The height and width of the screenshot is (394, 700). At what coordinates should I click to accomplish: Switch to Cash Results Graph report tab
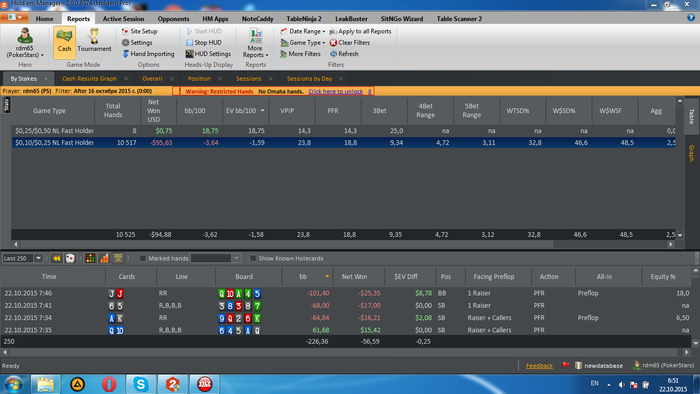coord(89,79)
